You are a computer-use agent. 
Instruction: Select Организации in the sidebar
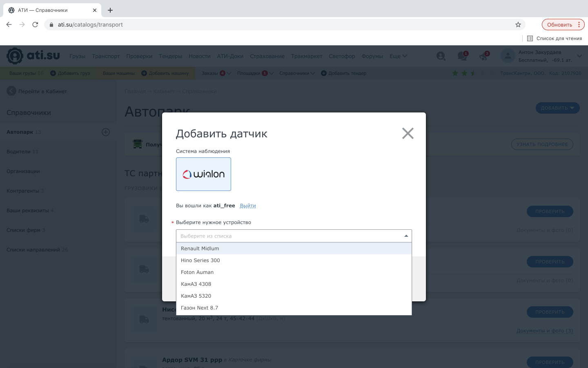pos(23,171)
